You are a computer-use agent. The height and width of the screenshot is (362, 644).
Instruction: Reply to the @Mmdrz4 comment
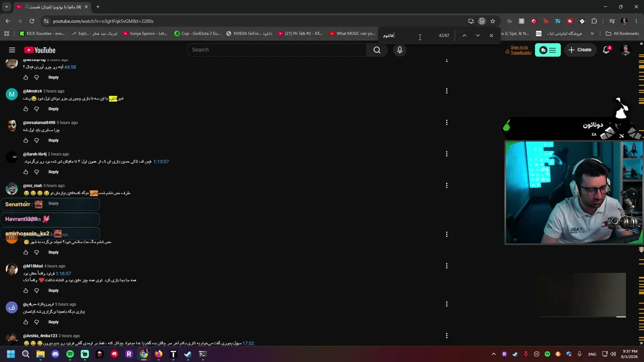click(x=53, y=109)
